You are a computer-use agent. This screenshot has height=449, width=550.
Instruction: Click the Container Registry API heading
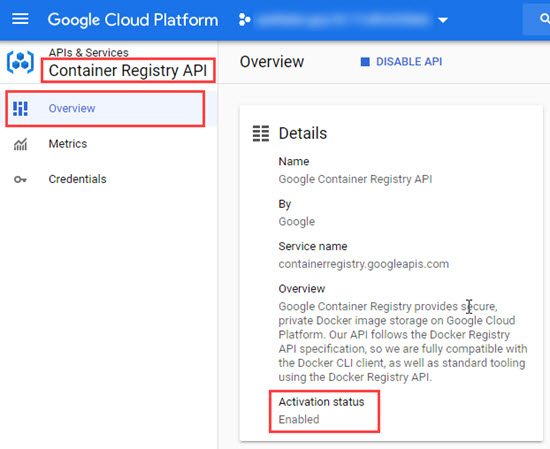click(128, 71)
